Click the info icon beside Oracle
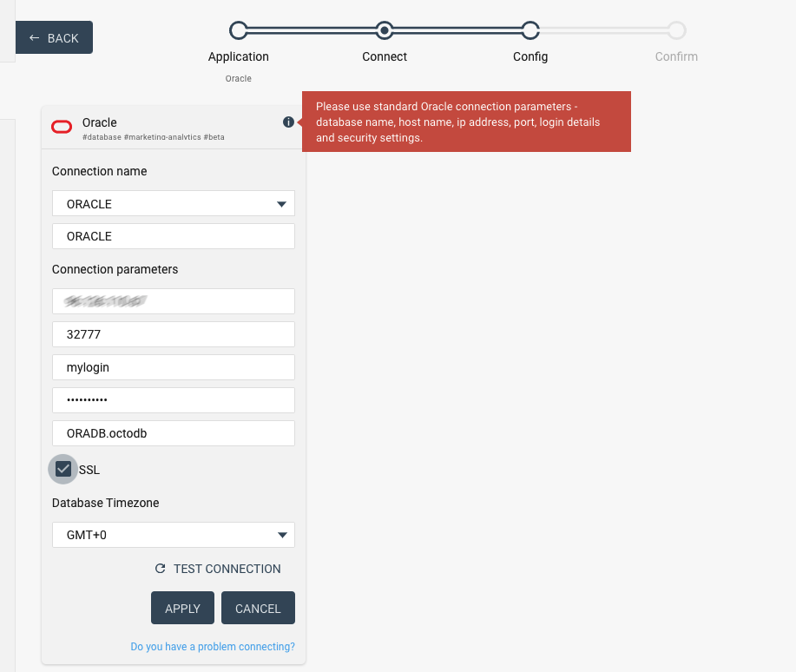Image resolution: width=796 pixels, height=672 pixels. pyautogui.click(x=288, y=122)
